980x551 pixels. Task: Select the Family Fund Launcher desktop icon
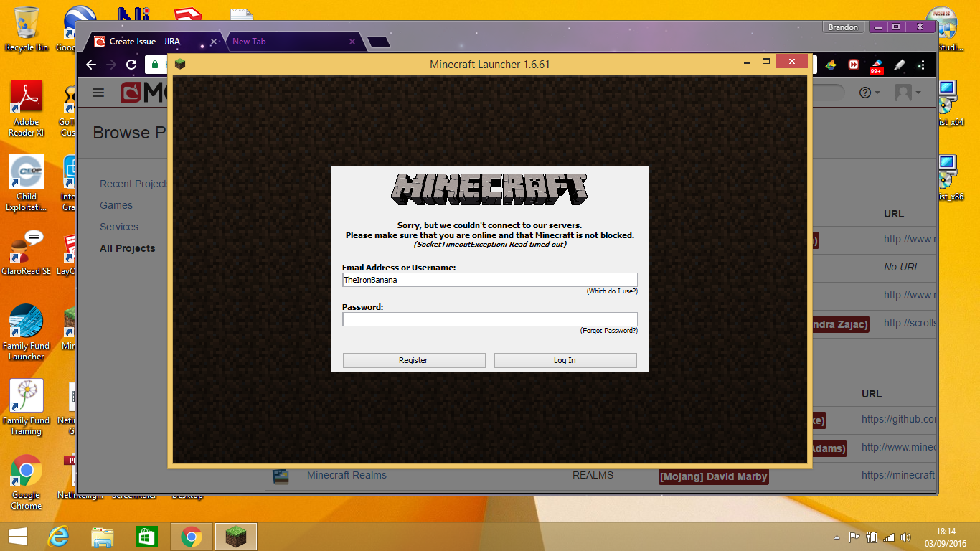[27, 332]
